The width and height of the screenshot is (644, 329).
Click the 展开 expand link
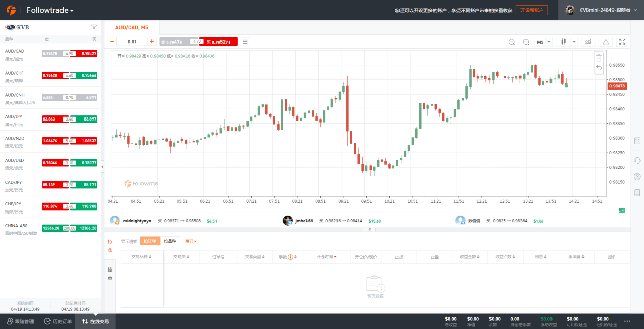click(x=190, y=241)
